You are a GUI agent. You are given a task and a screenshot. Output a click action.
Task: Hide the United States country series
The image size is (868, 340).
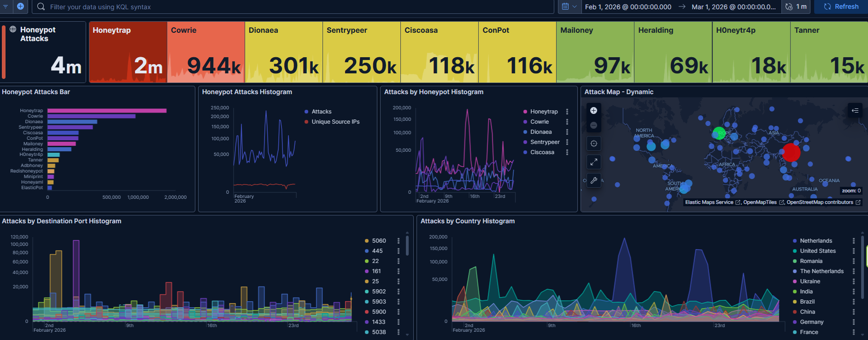coord(817,251)
